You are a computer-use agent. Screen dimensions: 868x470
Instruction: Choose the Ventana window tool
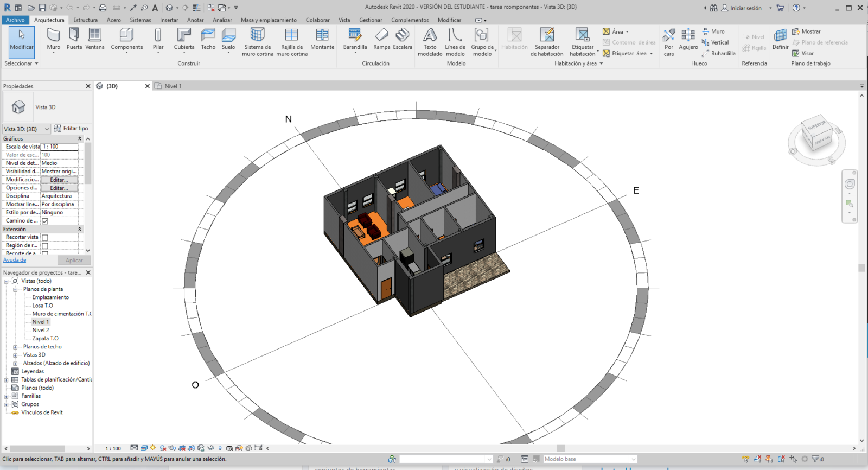tap(95, 39)
